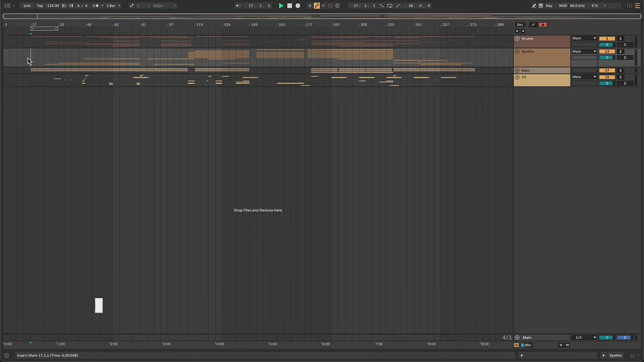This screenshot has height=362, width=644.
Task: Toggle the Synths track activator 13
Action: pyautogui.click(x=607, y=52)
